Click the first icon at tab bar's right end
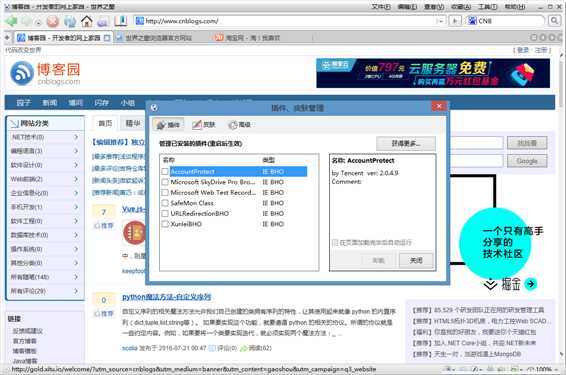The height and width of the screenshot is (375, 566). 534,37
